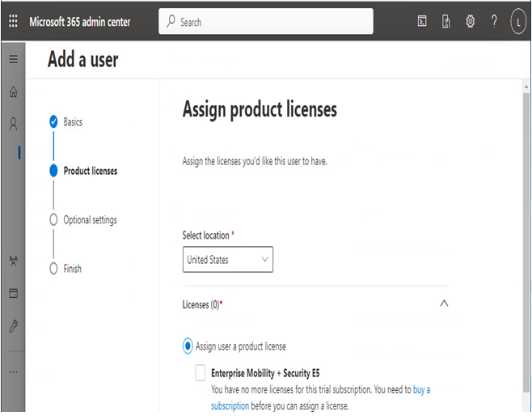Go back to the Basics step

point(73,121)
